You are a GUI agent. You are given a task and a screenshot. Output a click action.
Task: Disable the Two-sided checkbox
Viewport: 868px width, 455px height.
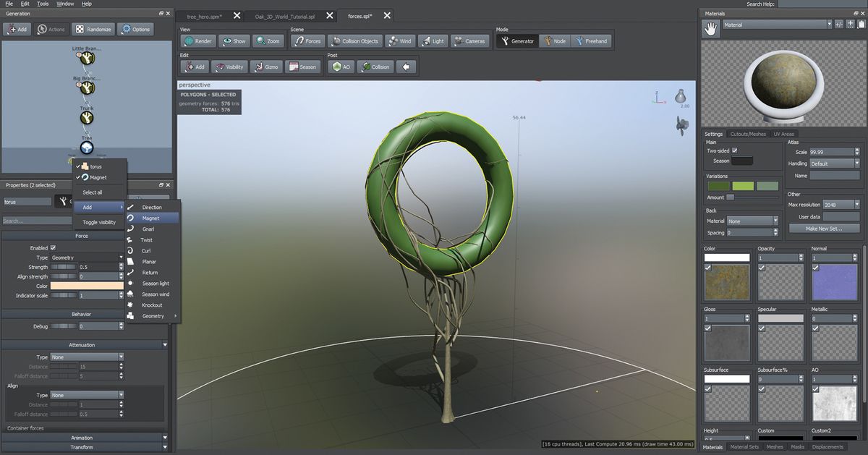(736, 152)
